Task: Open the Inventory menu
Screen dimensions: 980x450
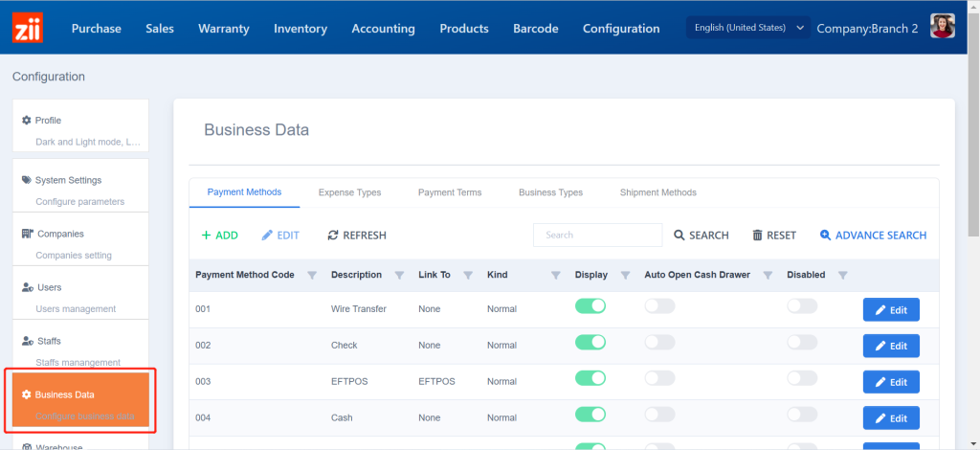Action: coord(301,28)
